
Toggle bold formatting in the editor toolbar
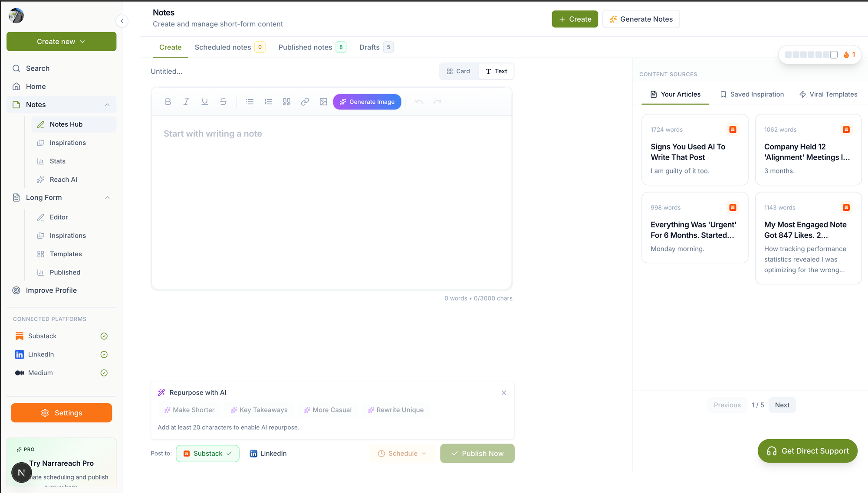pos(168,101)
